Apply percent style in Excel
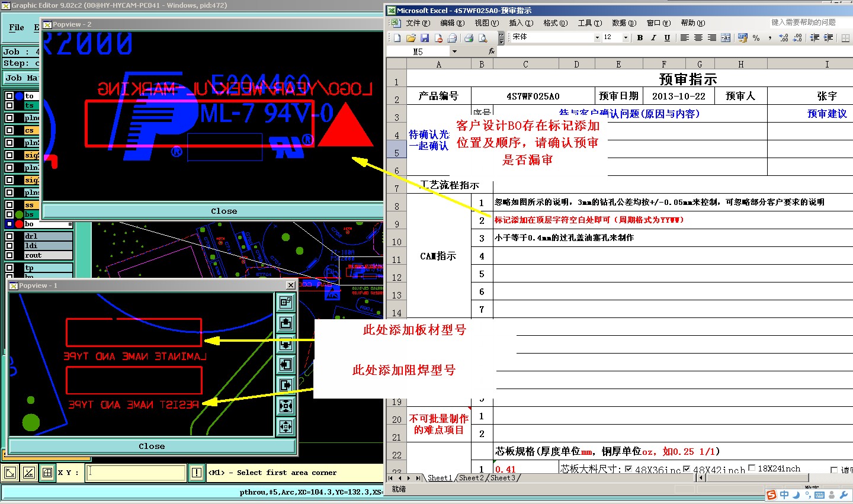The image size is (853, 504). point(756,38)
